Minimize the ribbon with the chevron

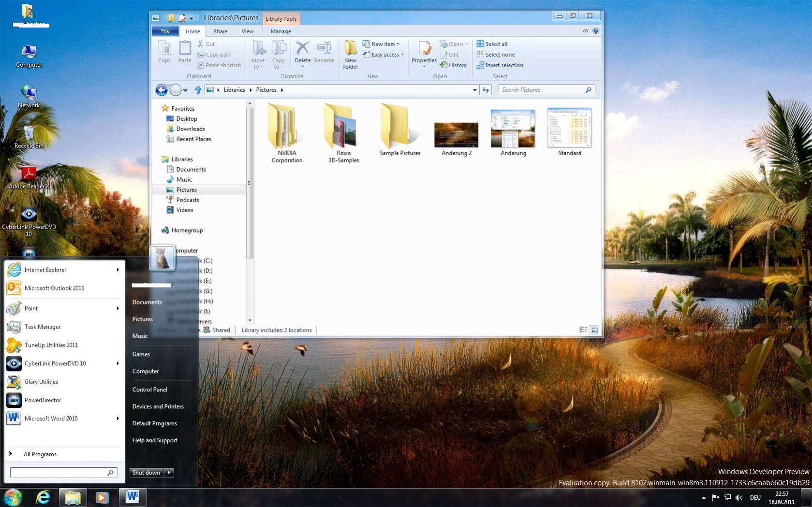[585, 30]
